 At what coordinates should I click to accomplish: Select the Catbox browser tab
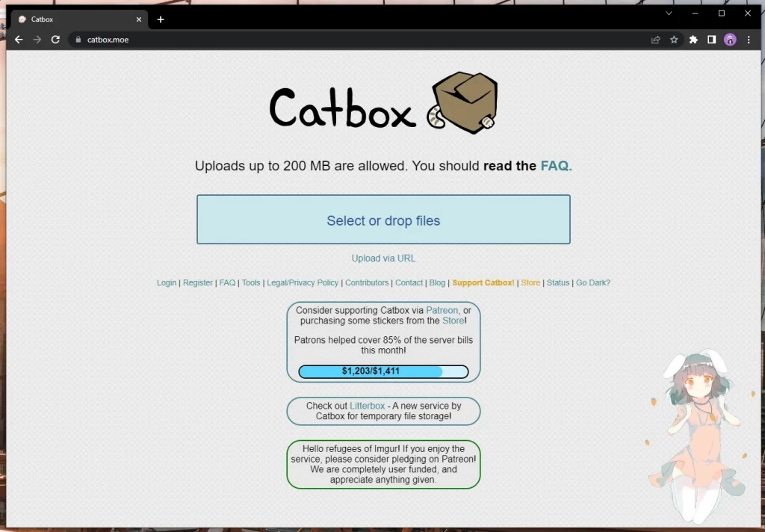[x=81, y=19]
